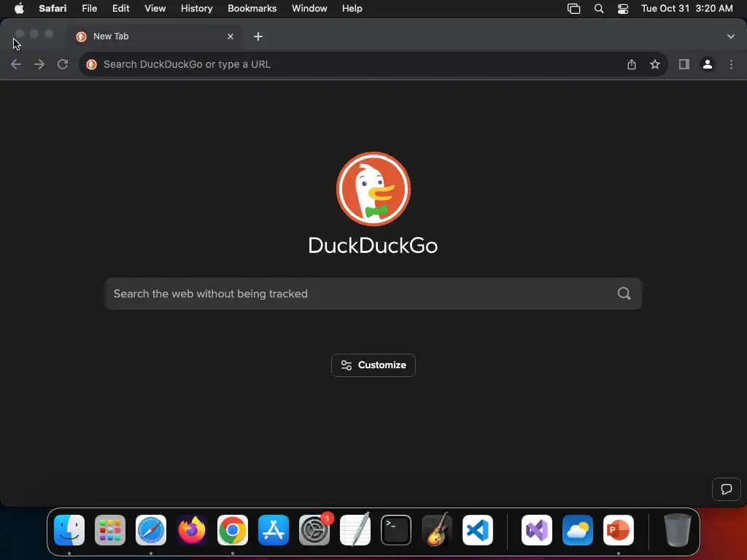The height and width of the screenshot is (560, 747).
Task: Open the Edit menu
Action: tap(121, 9)
